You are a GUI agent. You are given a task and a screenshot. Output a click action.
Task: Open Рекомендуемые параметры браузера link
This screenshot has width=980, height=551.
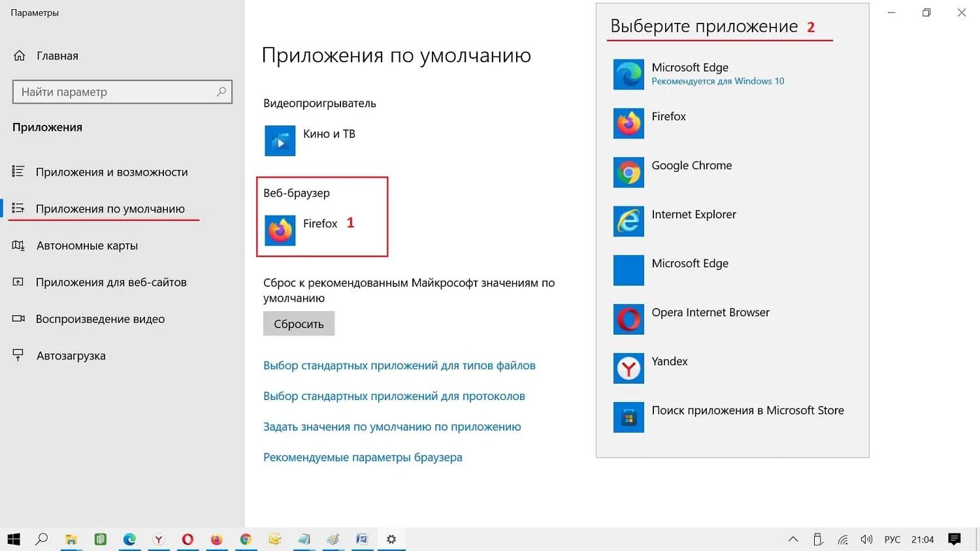[x=363, y=458]
